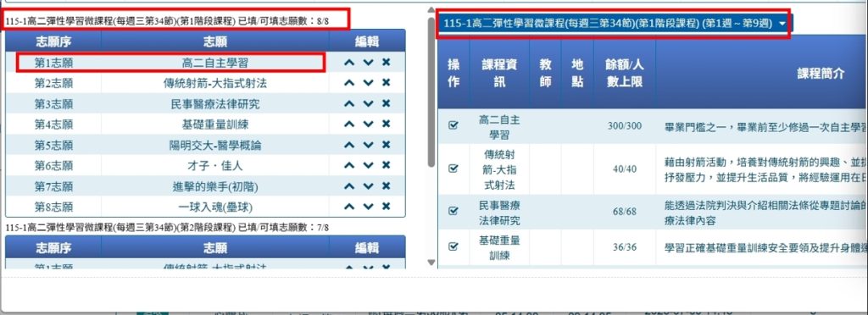Move 傳統射箭-大指式射法 up in first-stage list
This screenshot has width=868, height=315.
click(348, 83)
